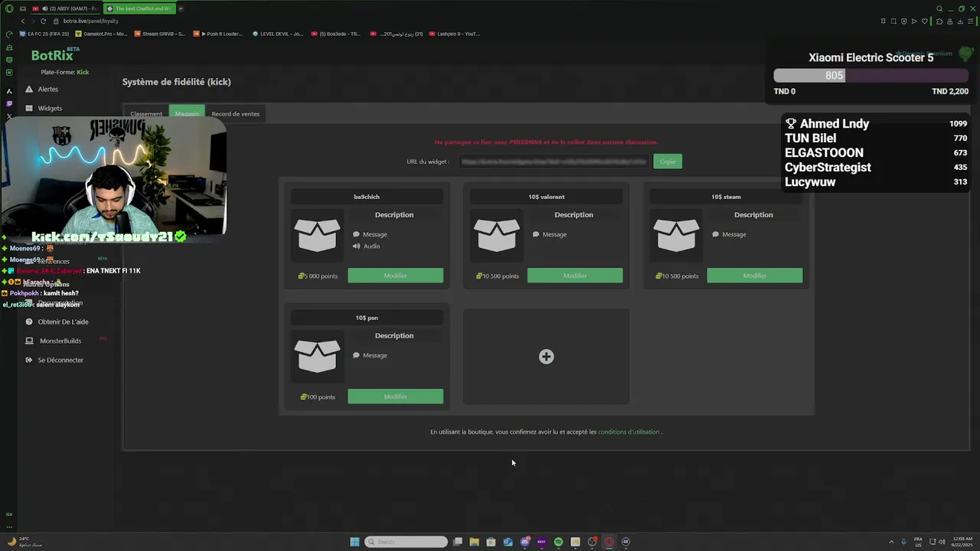This screenshot has height=551, width=980.
Task: Open Twitch in the browser sidebar
Action: 9,103
